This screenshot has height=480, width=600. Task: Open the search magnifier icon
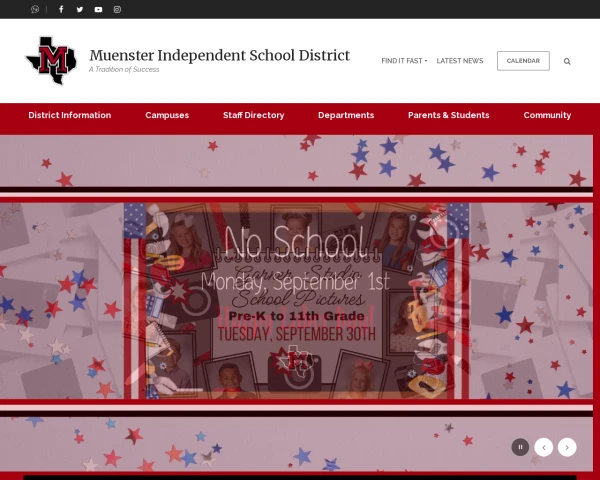tap(567, 61)
